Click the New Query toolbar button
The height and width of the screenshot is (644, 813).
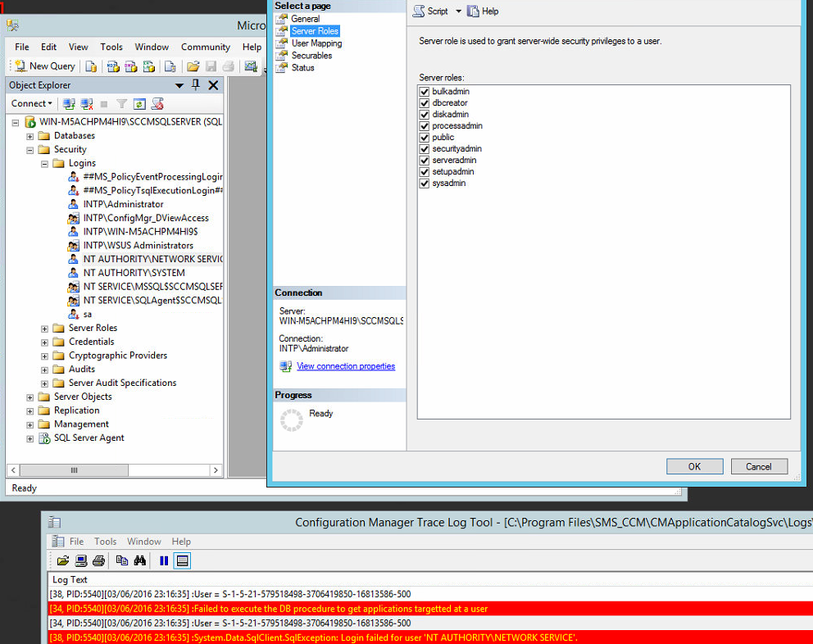point(44,66)
